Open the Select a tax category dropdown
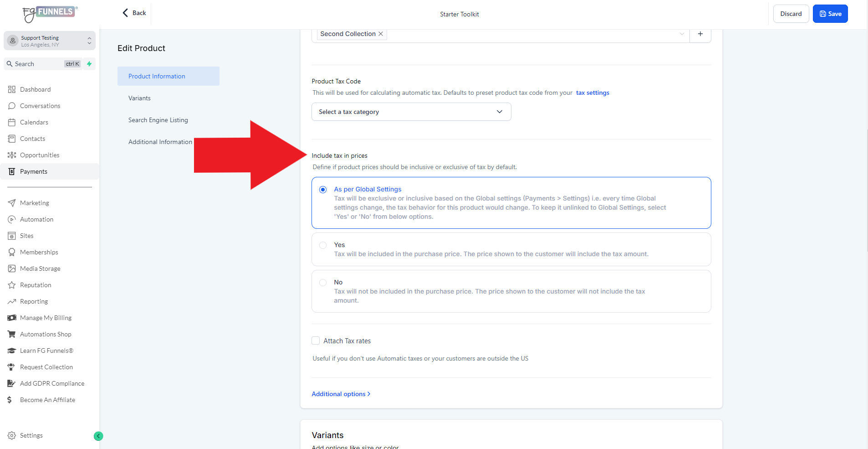Screen dimensions: 868x449 [411, 112]
